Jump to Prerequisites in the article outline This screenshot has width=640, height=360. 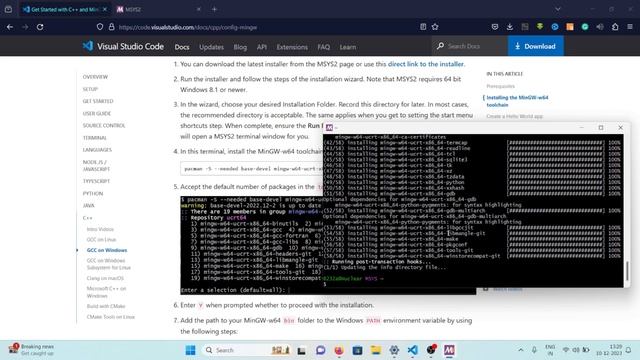(x=500, y=86)
